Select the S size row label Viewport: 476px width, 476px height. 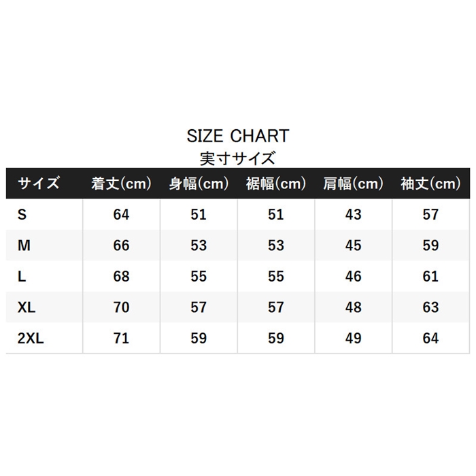pos(22,215)
